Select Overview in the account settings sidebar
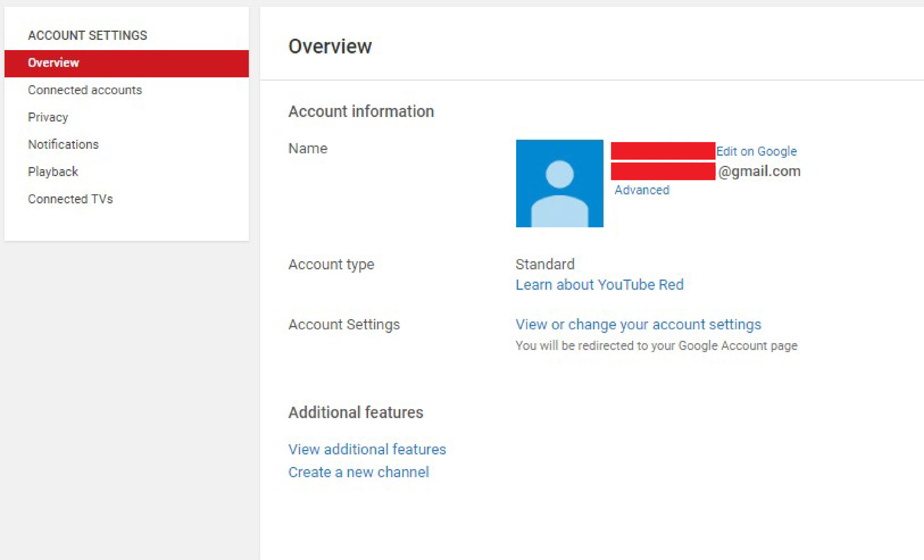The height and width of the screenshot is (560, 924). click(126, 63)
